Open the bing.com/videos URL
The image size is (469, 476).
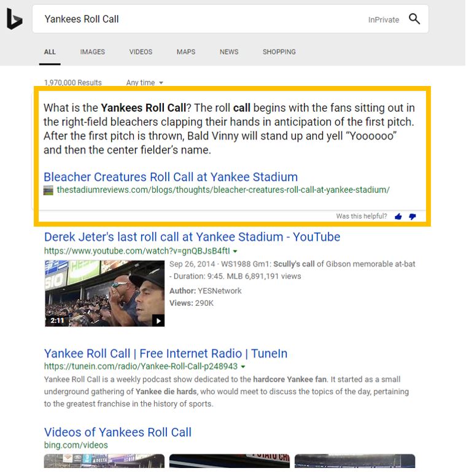coord(76,445)
